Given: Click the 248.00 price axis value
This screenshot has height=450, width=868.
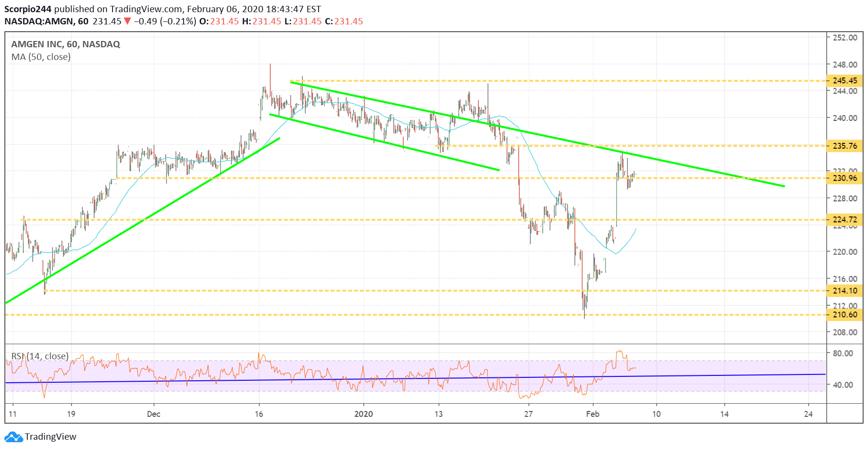Looking at the screenshot, I should click(x=845, y=64).
